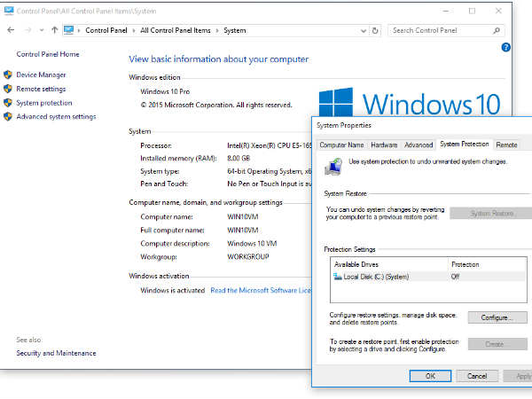532x399 pixels.
Task: Refresh the System page
Action: click(x=375, y=30)
